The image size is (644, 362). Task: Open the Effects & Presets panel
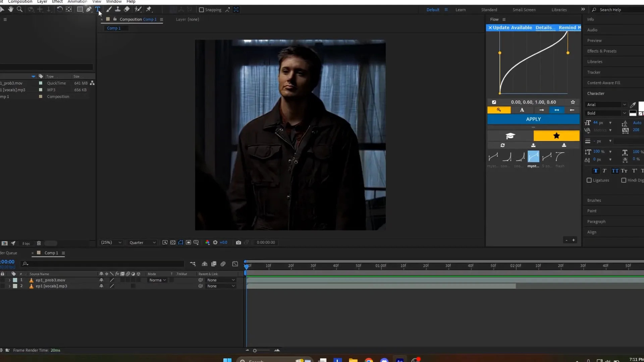click(602, 51)
